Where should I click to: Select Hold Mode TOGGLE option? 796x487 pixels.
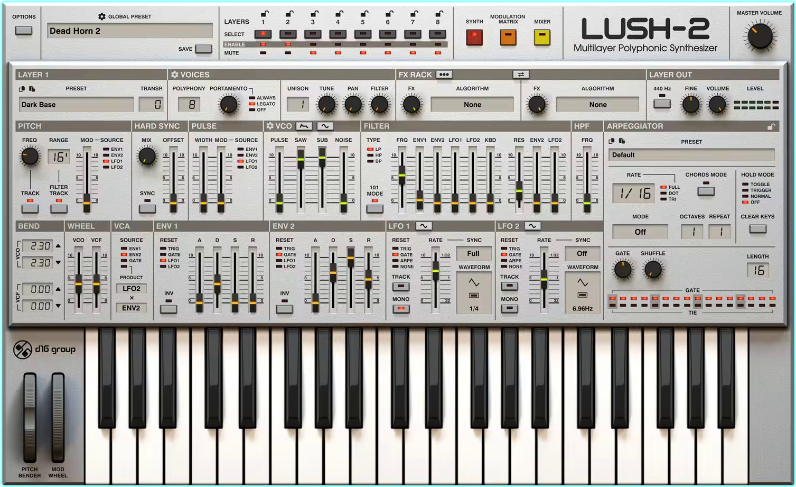point(756,184)
